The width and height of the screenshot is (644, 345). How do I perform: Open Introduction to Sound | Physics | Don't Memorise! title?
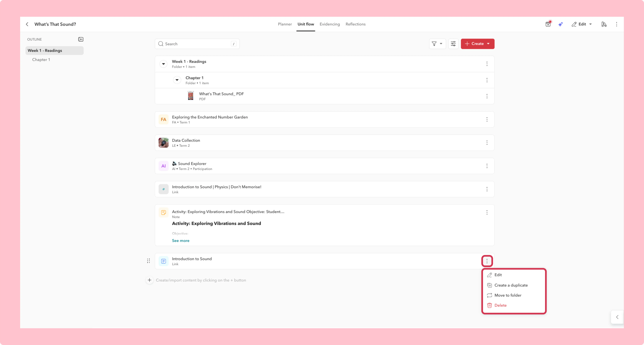click(216, 187)
